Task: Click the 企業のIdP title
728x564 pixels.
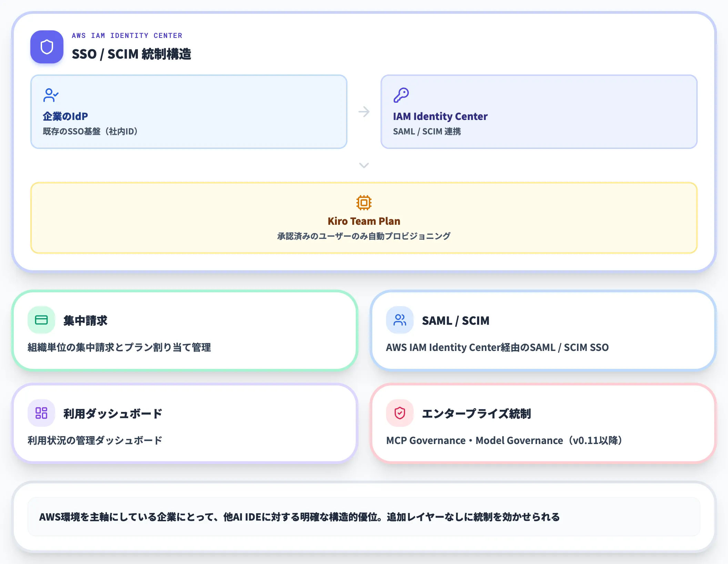Action: coord(65,116)
